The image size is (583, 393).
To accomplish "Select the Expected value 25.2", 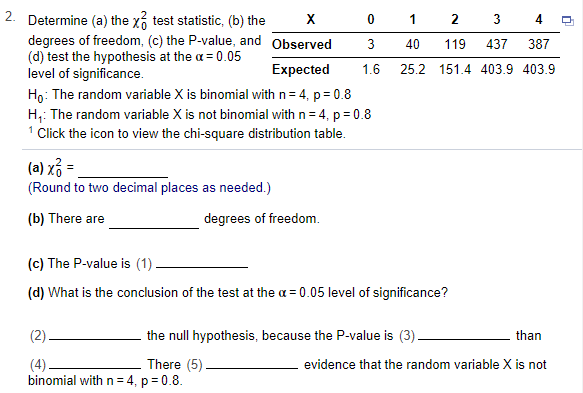I will click(x=412, y=70).
